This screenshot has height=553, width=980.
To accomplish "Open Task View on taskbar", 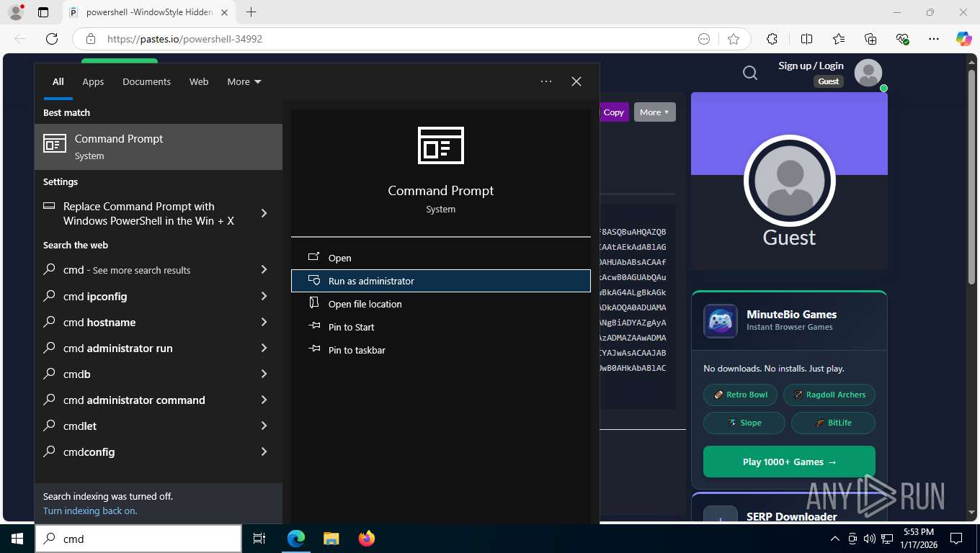I will (259, 539).
